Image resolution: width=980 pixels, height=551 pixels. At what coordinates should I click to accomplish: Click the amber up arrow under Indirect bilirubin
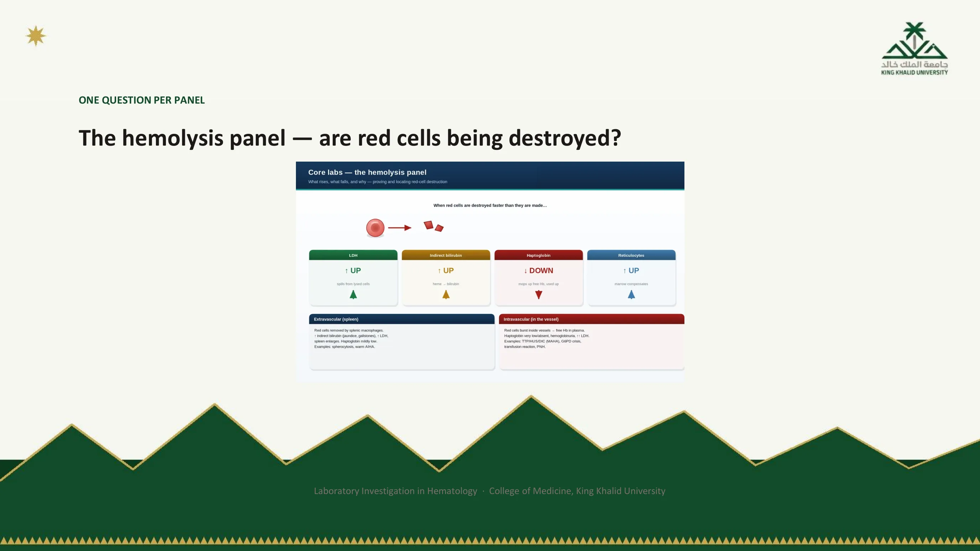point(446,295)
